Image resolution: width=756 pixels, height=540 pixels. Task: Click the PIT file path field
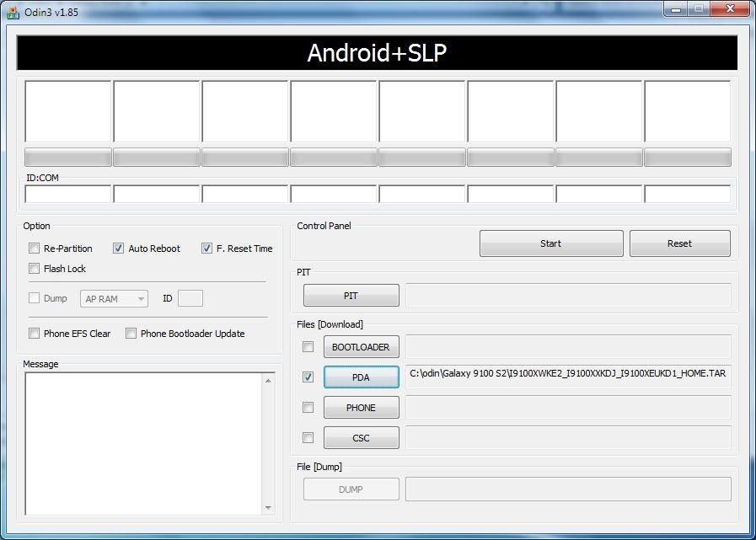click(x=568, y=296)
